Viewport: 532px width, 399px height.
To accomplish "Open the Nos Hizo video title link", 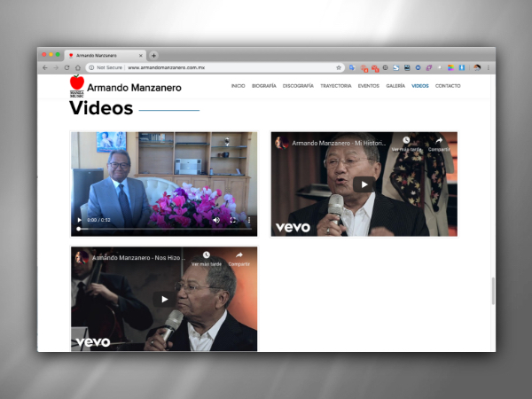I will tap(139, 258).
